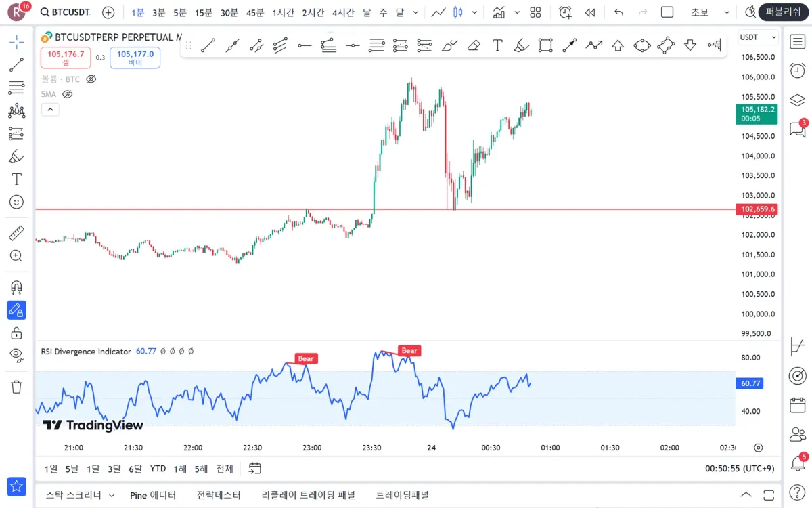This screenshot has width=812, height=508.
Task: Open the watchlist panel icon
Action: click(798, 41)
